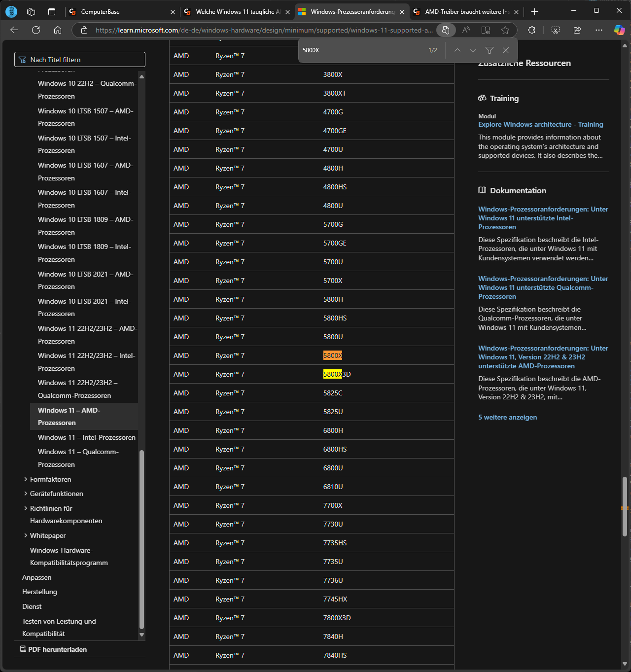
Task: Click sidebar scrollbar up arrow
Action: tap(142, 76)
